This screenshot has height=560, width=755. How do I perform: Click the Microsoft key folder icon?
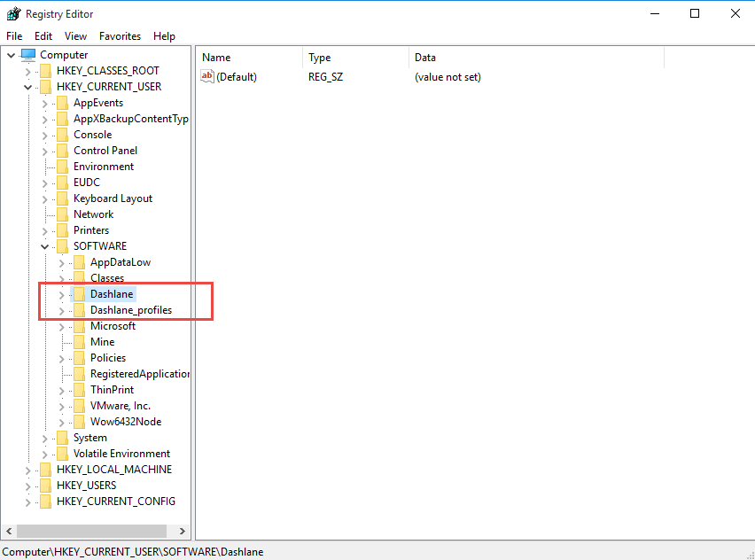click(x=79, y=326)
